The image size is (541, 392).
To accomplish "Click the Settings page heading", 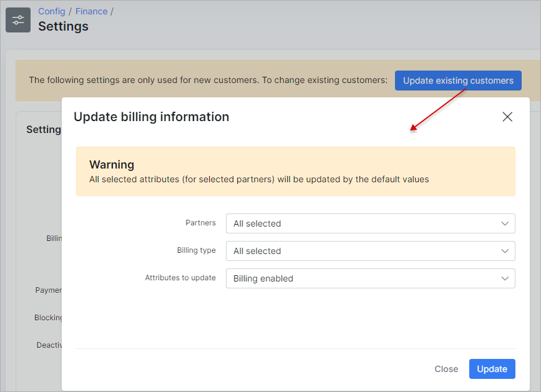I will click(63, 26).
